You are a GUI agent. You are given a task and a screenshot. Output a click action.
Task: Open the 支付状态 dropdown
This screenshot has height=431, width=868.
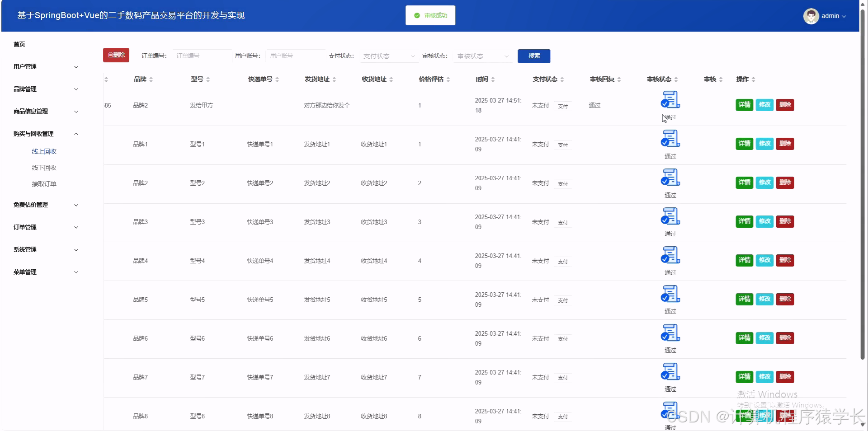coord(388,56)
